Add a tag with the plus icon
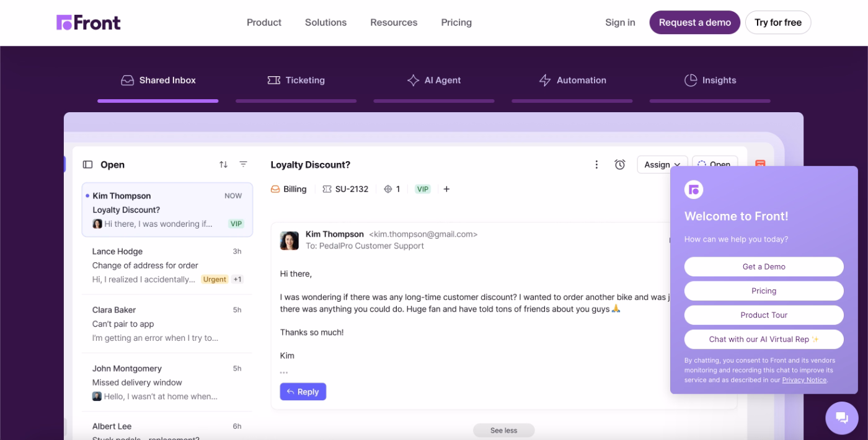This screenshot has width=868, height=440. (x=446, y=188)
